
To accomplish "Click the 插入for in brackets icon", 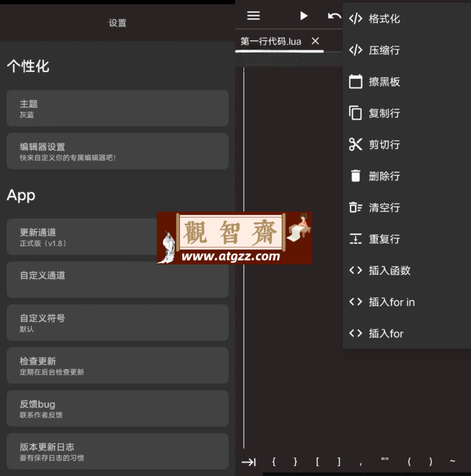I will pos(355,301).
